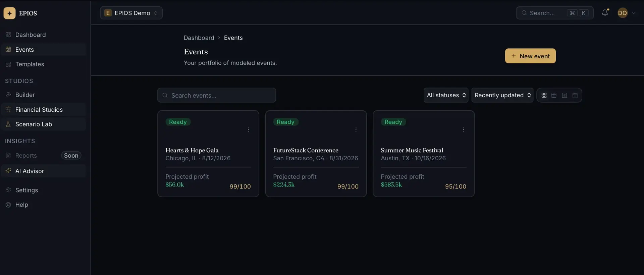This screenshot has height=275, width=644.
Task: Click the $56.0k projected profit value
Action: coord(175,184)
